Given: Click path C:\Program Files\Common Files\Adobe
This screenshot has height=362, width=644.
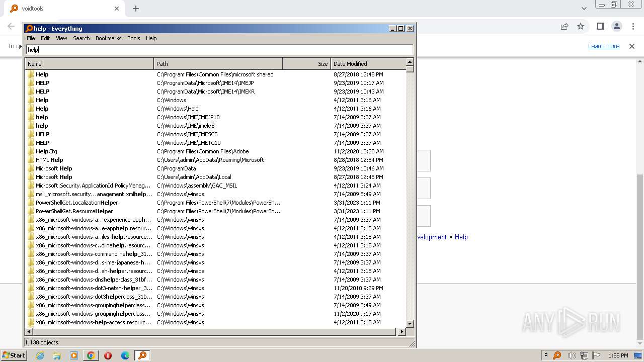Looking at the screenshot, I should coord(203,151).
